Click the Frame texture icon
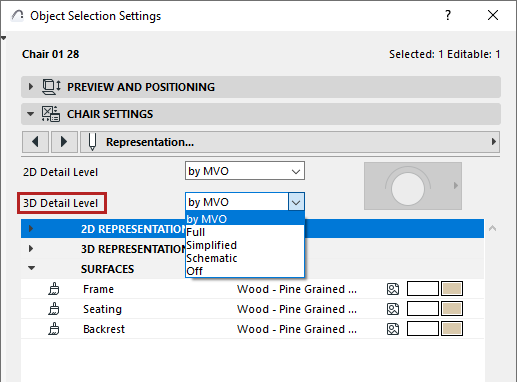 point(393,289)
